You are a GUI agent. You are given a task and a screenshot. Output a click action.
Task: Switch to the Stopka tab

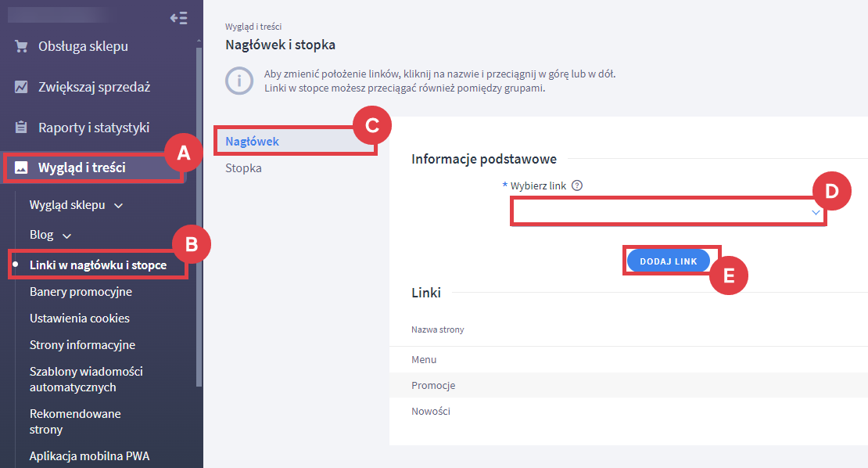[x=243, y=168]
